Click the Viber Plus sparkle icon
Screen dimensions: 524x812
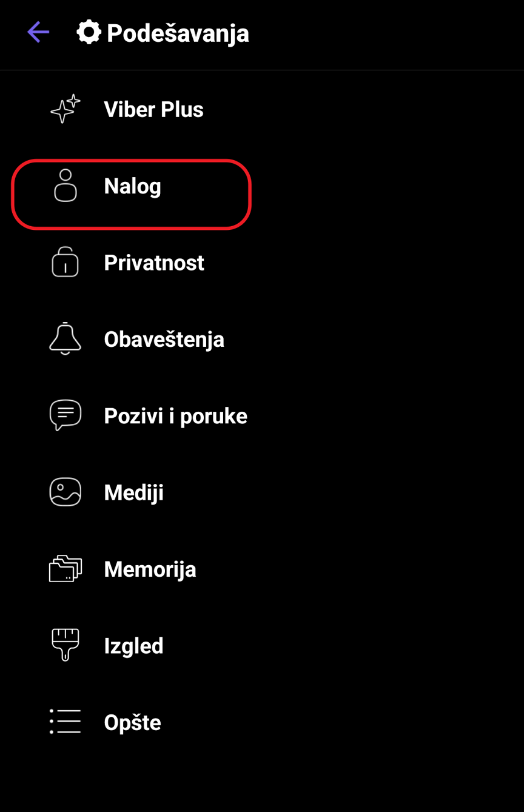click(65, 109)
